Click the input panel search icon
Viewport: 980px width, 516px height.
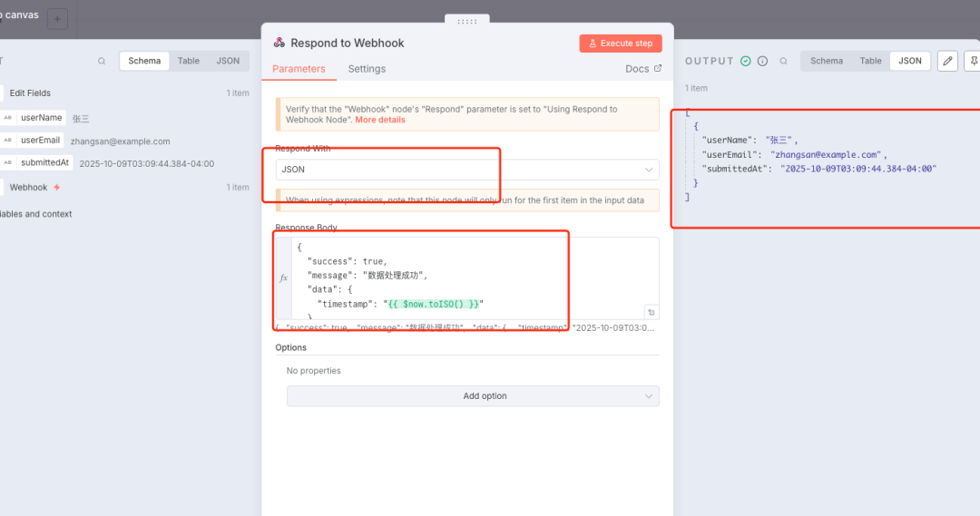coord(102,62)
